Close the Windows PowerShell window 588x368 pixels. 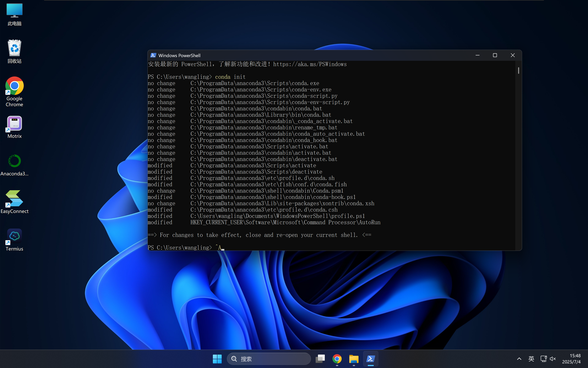pos(513,55)
